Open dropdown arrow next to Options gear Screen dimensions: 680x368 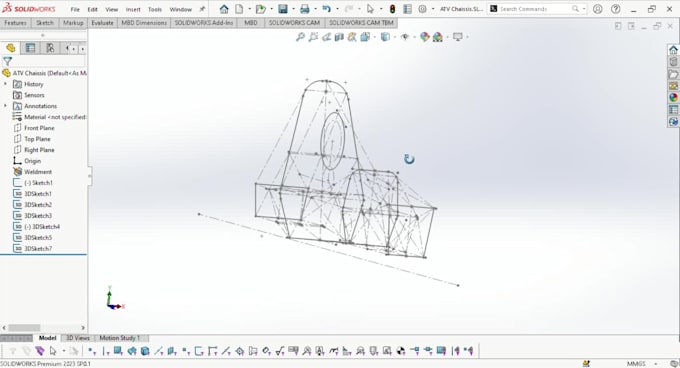433,9
